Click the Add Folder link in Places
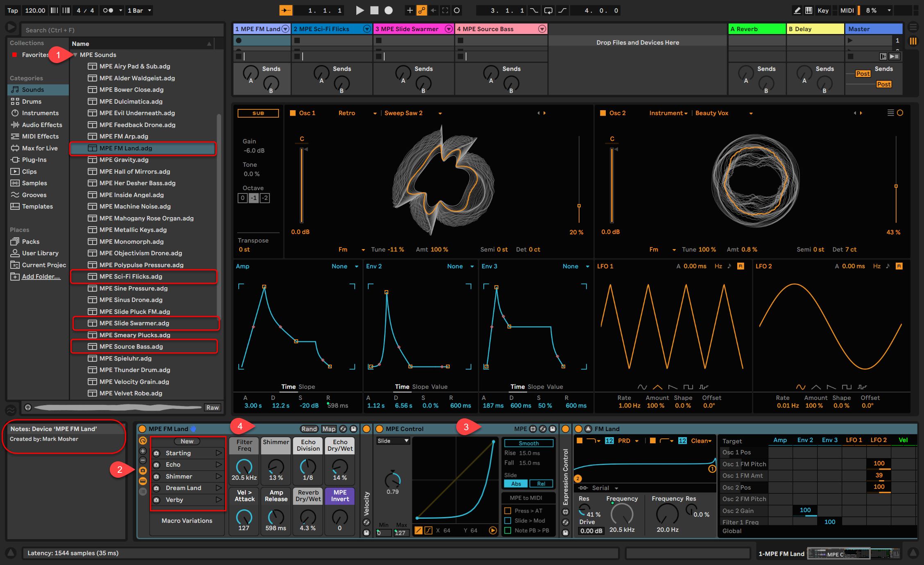The width and height of the screenshot is (924, 565). tap(41, 277)
